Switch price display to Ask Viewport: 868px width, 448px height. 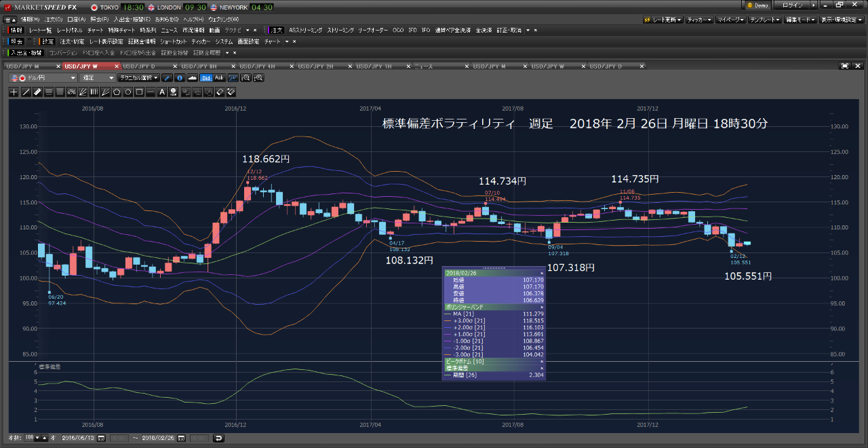219,78
